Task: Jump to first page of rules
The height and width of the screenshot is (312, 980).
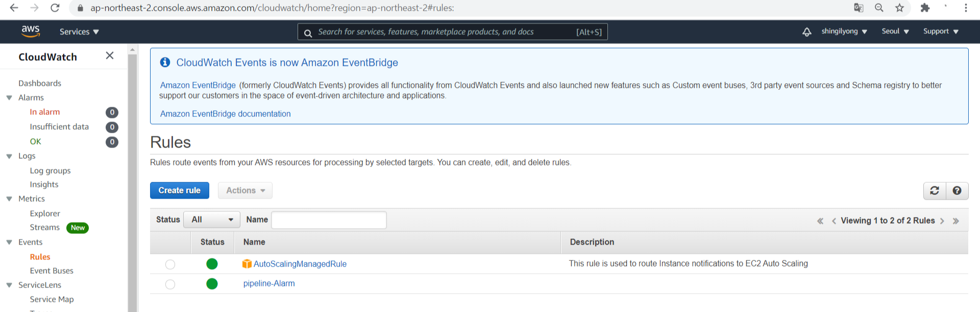Action: tap(820, 221)
